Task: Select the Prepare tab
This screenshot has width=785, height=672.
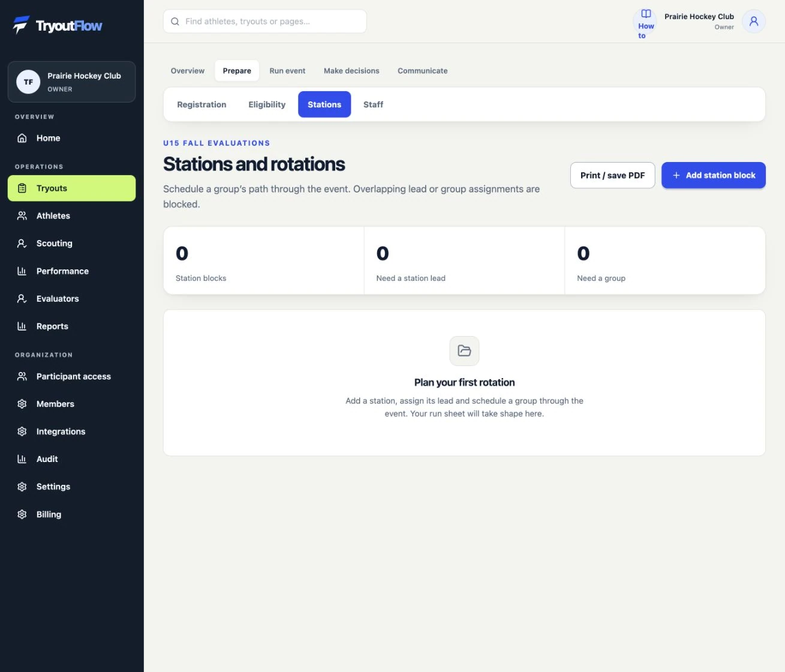Action: click(x=237, y=71)
